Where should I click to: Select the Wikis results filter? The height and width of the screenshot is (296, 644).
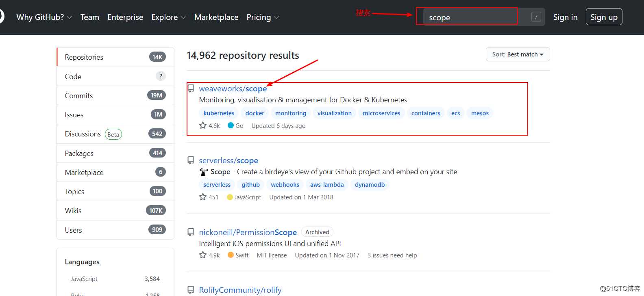click(115, 210)
